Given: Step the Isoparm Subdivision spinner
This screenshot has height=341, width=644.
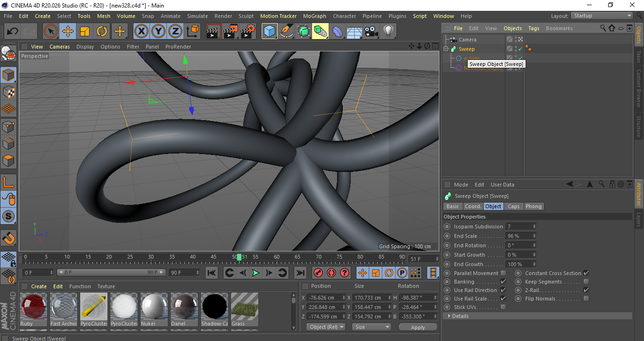Looking at the screenshot, I should (x=534, y=227).
